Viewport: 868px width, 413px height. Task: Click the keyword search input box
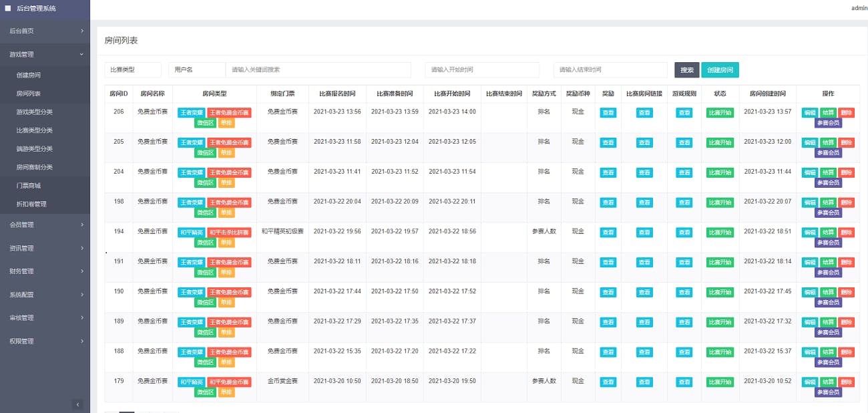click(318, 70)
